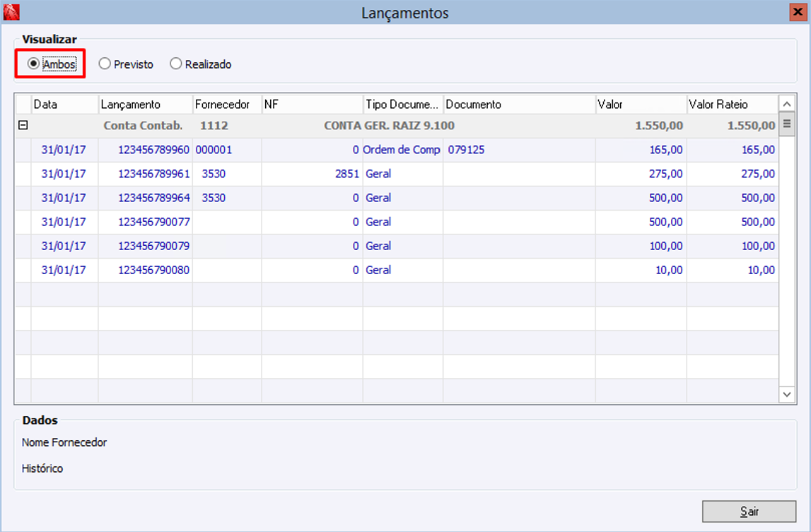Click the 275,00 Valor cell
Viewport: 811px width, 532px height.
tap(641, 174)
